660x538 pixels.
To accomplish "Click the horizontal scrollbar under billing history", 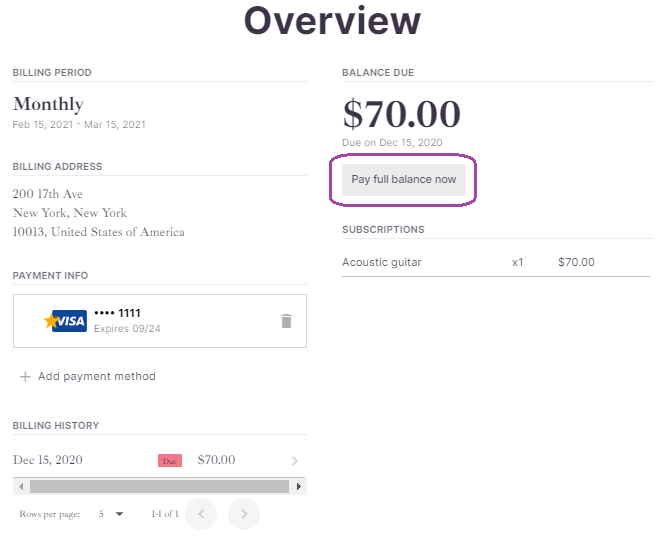I will (159, 487).
